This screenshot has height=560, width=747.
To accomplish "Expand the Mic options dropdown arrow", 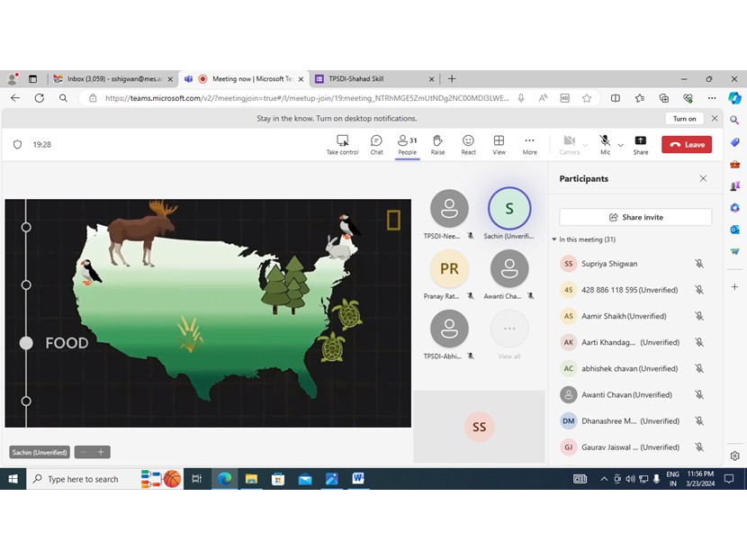I will click(x=620, y=145).
